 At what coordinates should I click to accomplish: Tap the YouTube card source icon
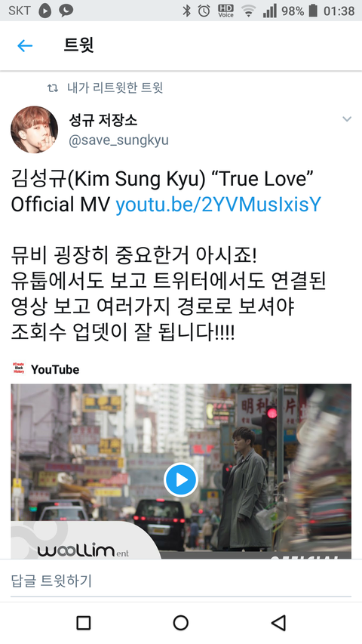click(19, 368)
